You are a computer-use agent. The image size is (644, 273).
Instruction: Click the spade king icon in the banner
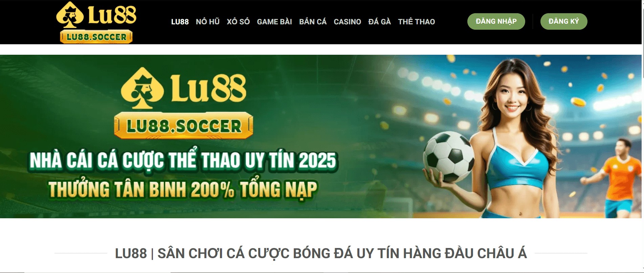142,88
